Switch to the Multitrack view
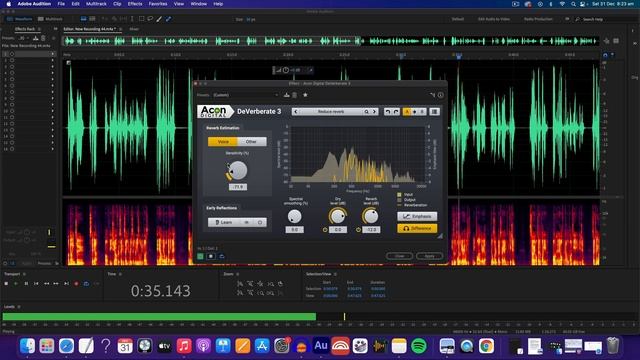Screen dimensions: 640x360 coord(50,19)
